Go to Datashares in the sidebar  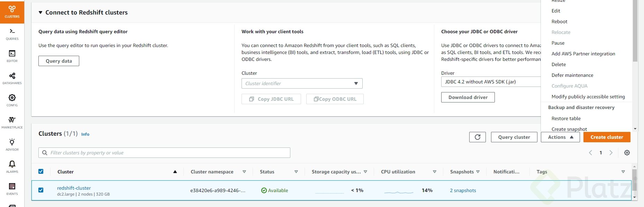coord(12,78)
